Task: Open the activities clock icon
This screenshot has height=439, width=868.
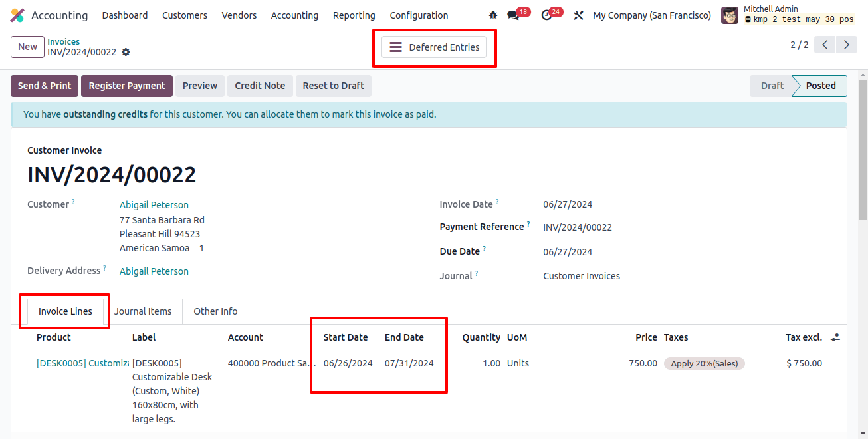Action: (x=546, y=15)
